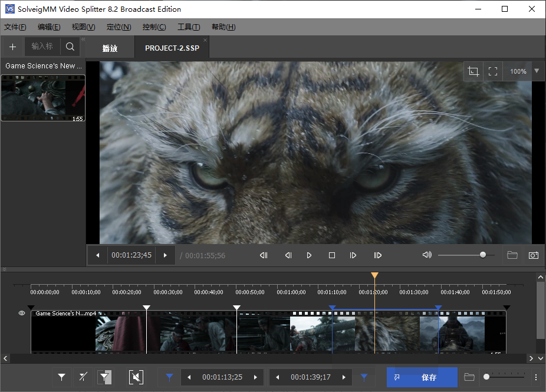Click the invert fragments marker icon
The height and width of the screenshot is (392, 546).
coord(104,377)
